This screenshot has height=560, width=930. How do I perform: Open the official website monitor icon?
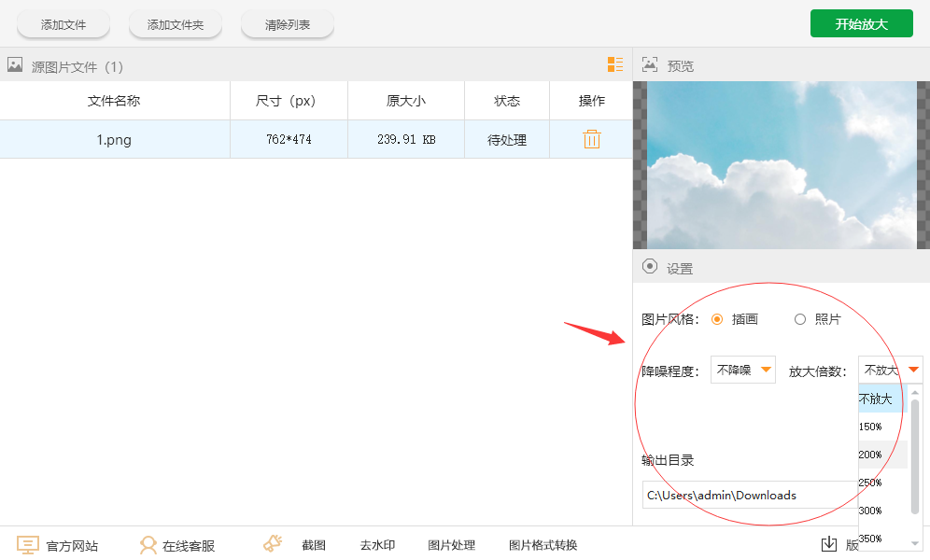click(28, 545)
